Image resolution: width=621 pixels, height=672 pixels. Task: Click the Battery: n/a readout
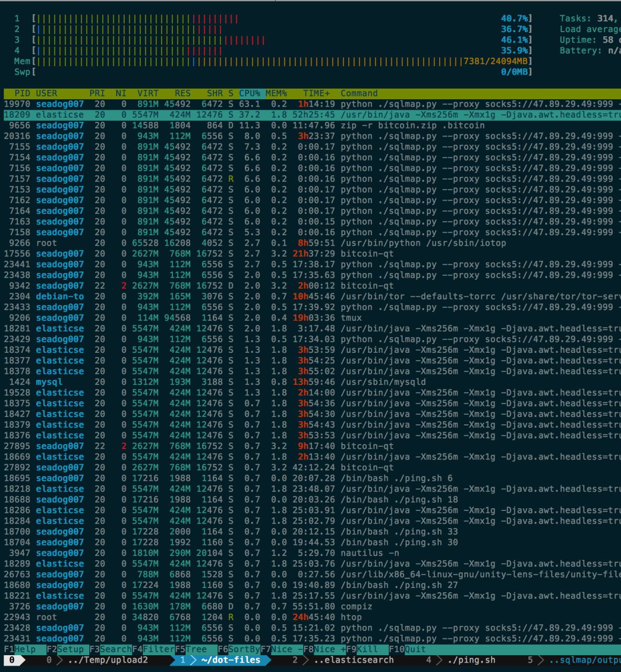pyautogui.click(x=590, y=50)
